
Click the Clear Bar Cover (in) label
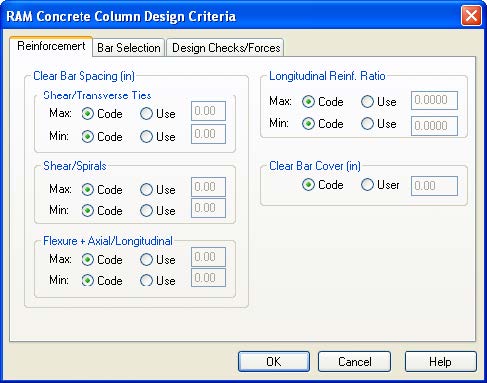pos(315,166)
